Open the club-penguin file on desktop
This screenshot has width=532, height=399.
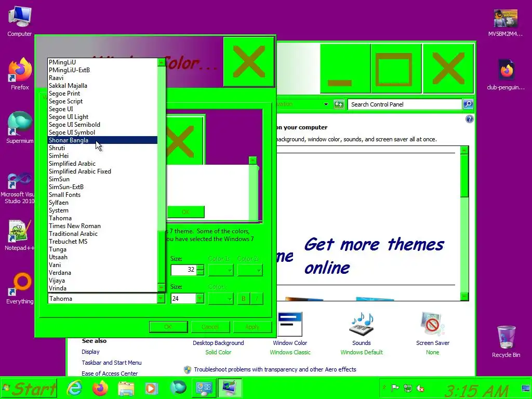click(506, 75)
